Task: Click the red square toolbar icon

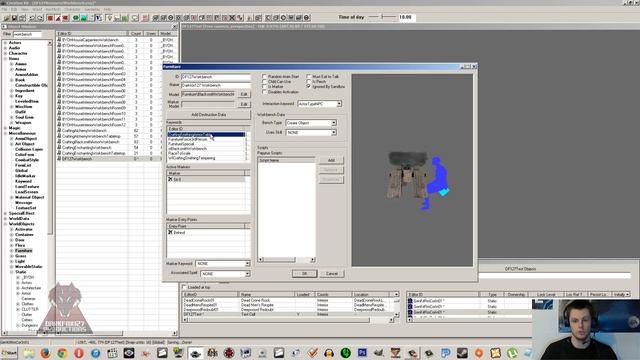Action: pyautogui.click(x=50, y=18)
